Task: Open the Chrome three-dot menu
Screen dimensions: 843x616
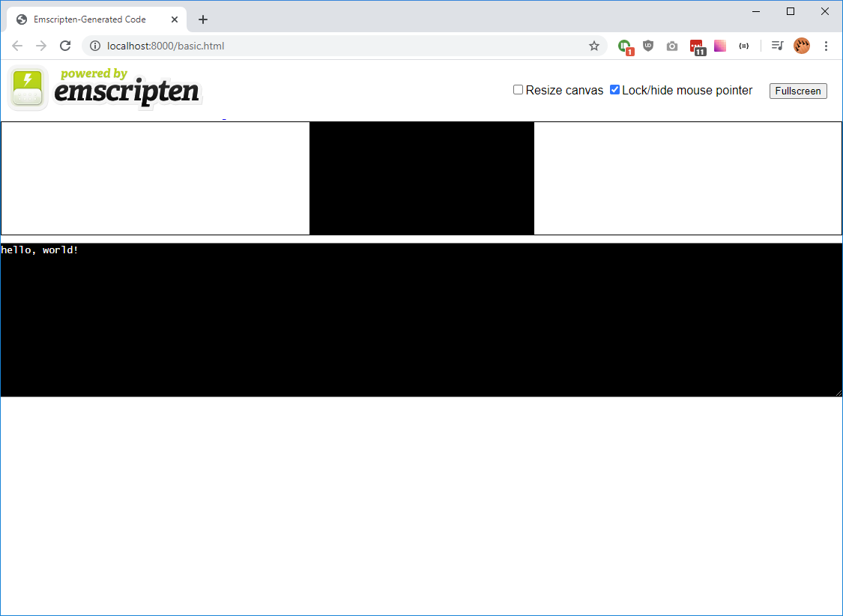Action: point(826,46)
